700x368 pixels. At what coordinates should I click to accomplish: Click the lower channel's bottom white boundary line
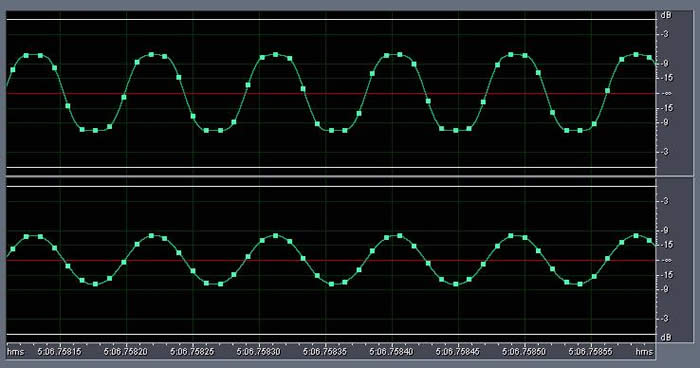pyautogui.click(x=331, y=335)
